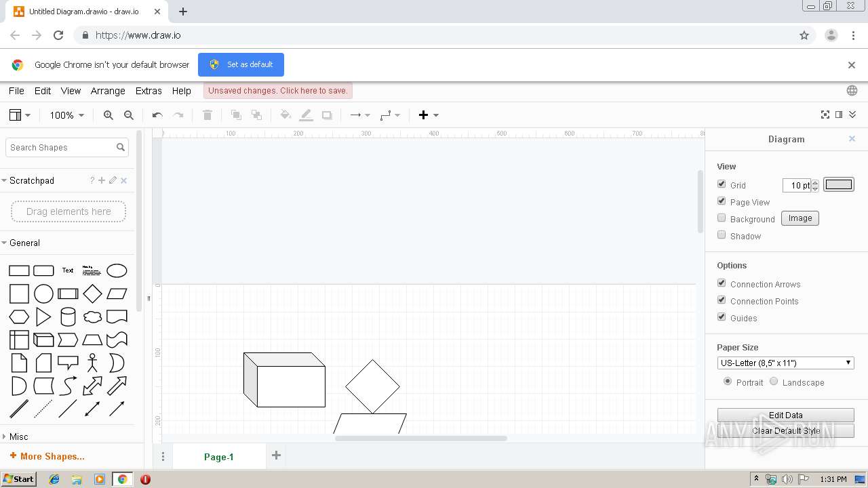868x488 pixels.
Task: Toggle the Shadow toolbar icon
Action: pyautogui.click(x=327, y=115)
